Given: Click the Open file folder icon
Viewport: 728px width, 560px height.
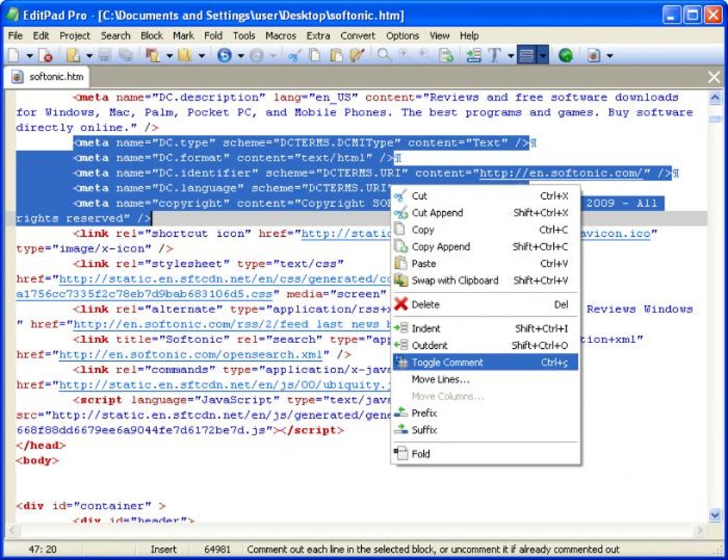Looking at the screenshot, I should (74, 56).
